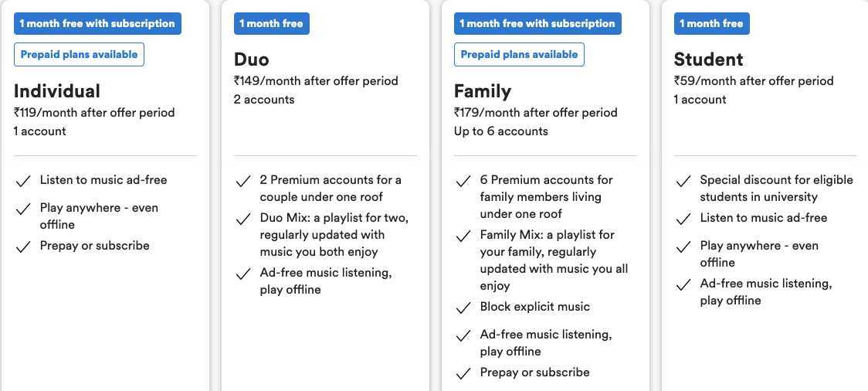Click checkmark beside 'Listen to music ad-free' in Individual
The height and width of the screenshot is (391, 868).
(x=22, y=181)
